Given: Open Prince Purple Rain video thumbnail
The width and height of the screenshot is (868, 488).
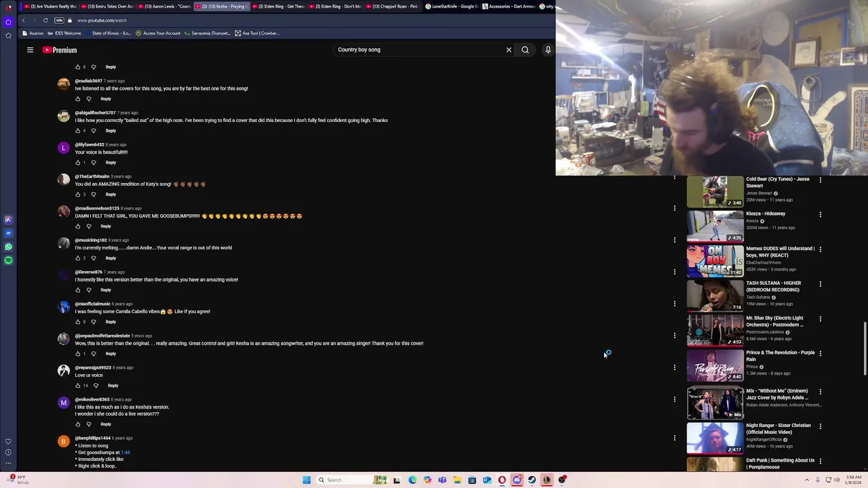Looking at the screenshot, I should coord(715,365).
